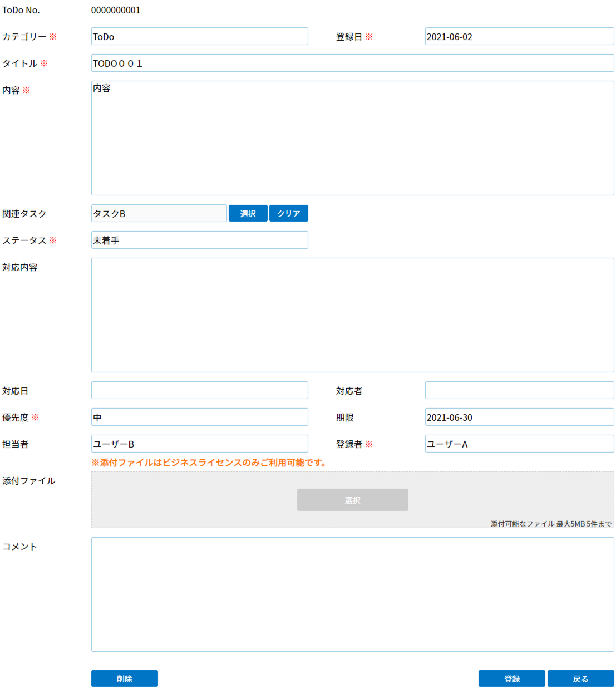Click the empty 対応日 date field
616x688 pixels.
(199, 391)
